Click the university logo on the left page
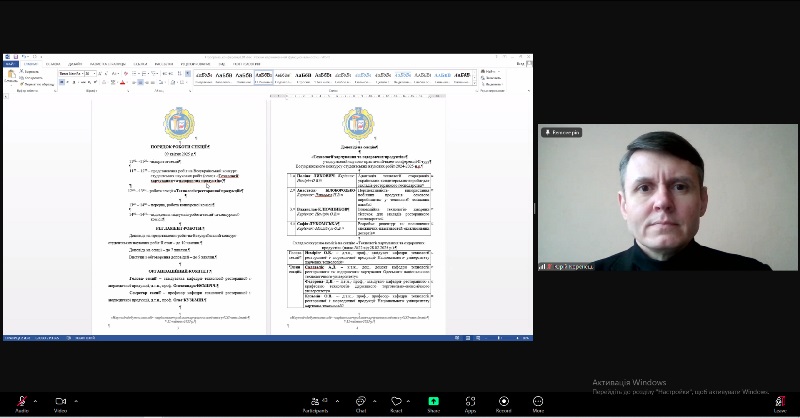Image resolution: width=800 pixels, height=418 pixels. point(179,124)
